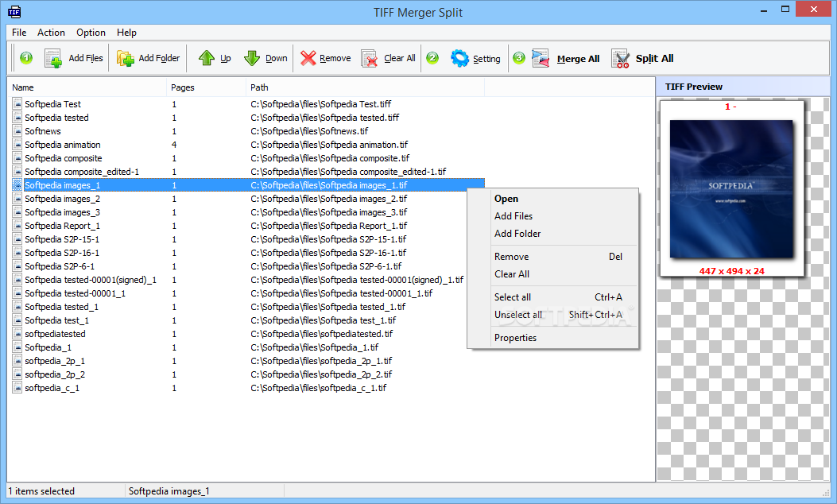This screenshot has height=504, width=837.
Task: Sort list by Pages column header
Action: (206, 87)
